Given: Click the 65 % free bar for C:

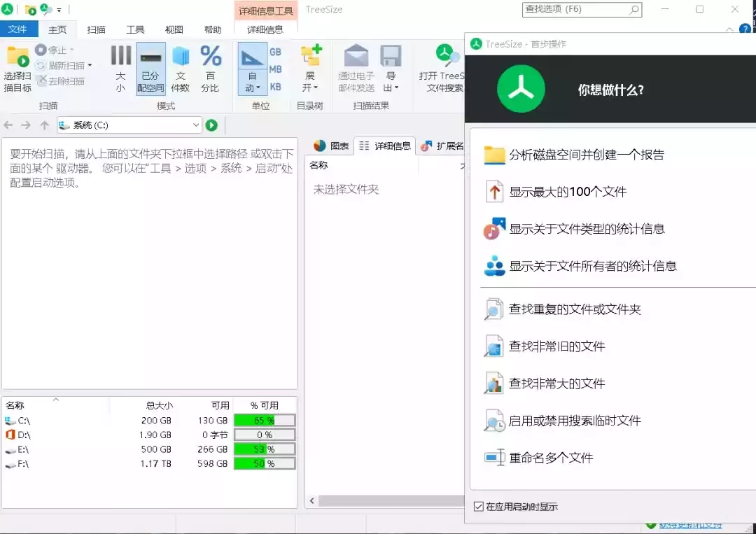Looking at the screenshot, I should 264,421.
